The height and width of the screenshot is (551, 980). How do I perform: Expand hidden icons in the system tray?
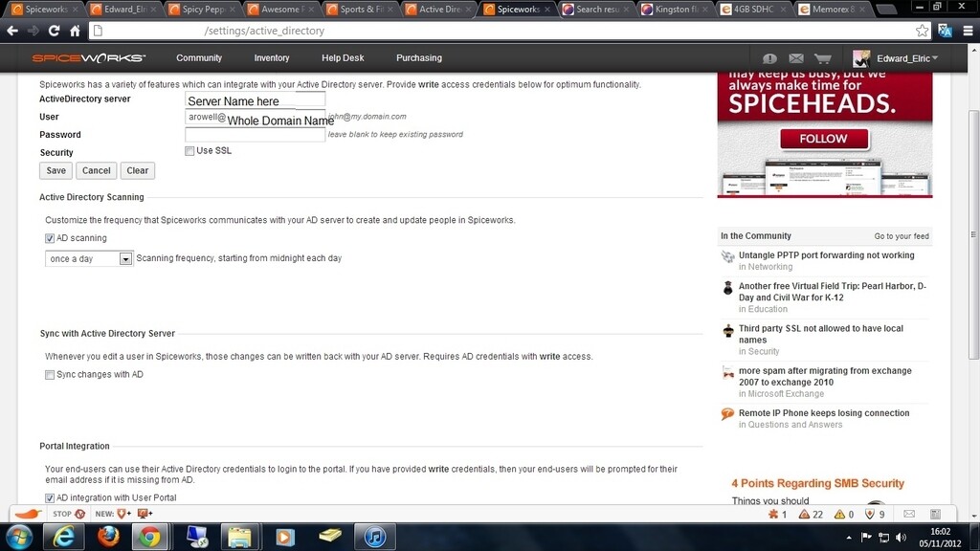point(849,536)
